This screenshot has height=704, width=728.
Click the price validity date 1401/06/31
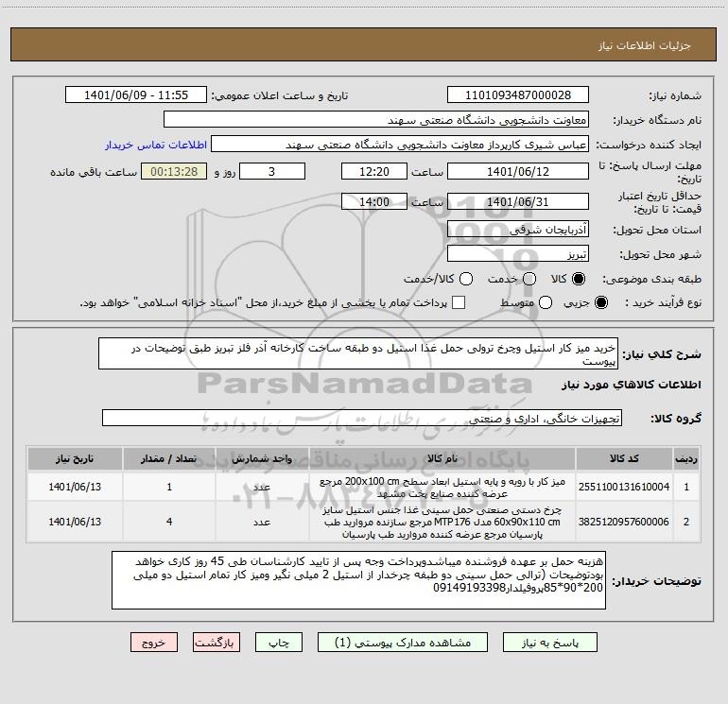coord(518,201)
